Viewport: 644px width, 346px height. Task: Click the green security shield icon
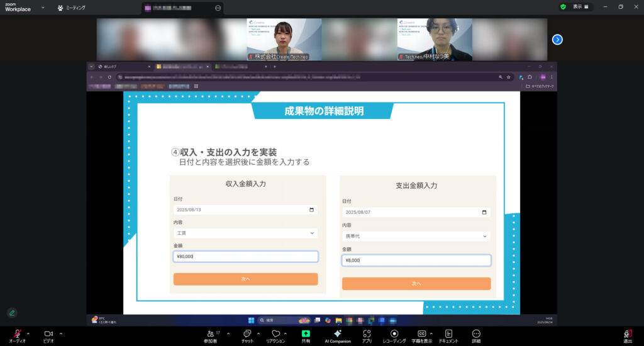pyautogui.click(x=563, y=7)
